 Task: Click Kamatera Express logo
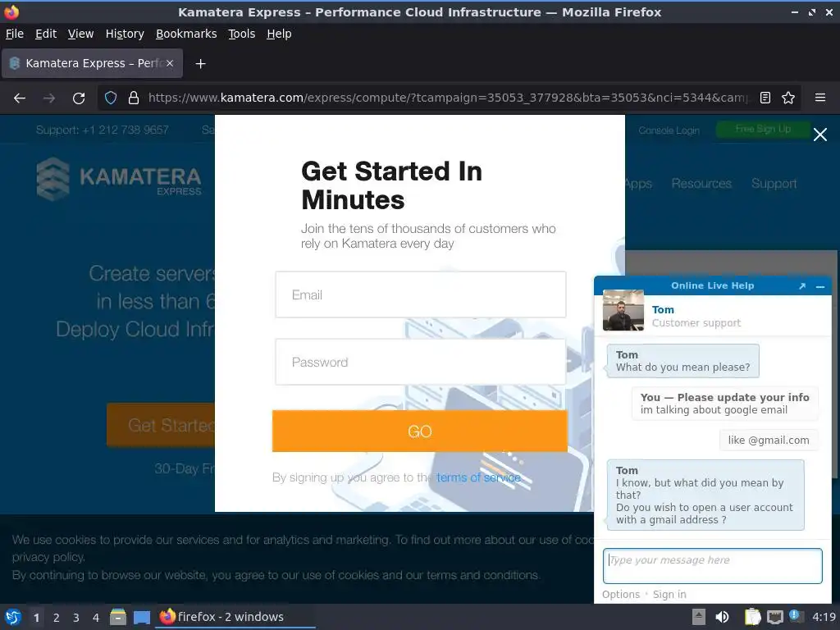[x=119, y=179]
